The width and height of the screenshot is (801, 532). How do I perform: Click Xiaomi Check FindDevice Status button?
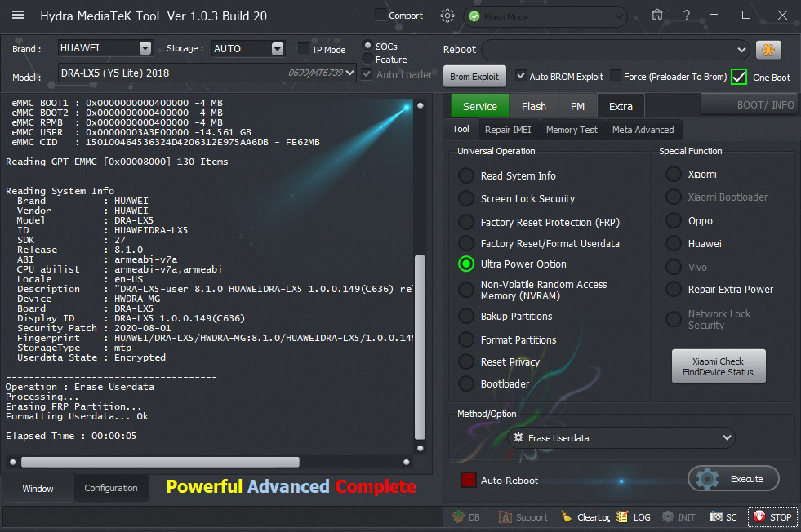718,366
